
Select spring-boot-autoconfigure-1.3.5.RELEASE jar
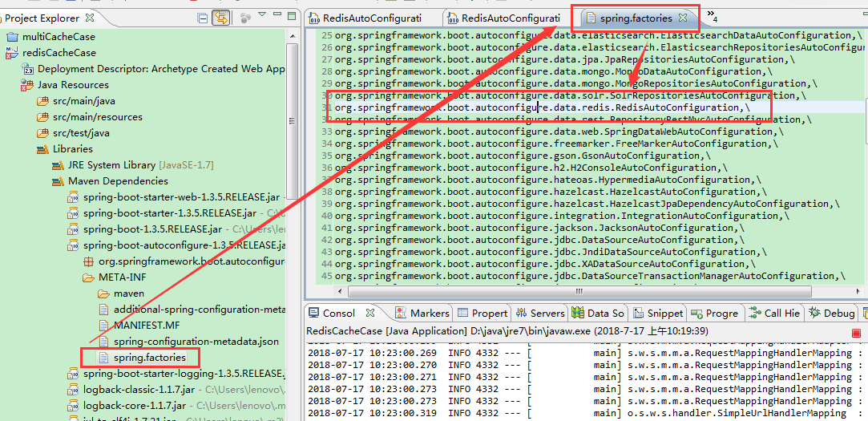[184, 245]
